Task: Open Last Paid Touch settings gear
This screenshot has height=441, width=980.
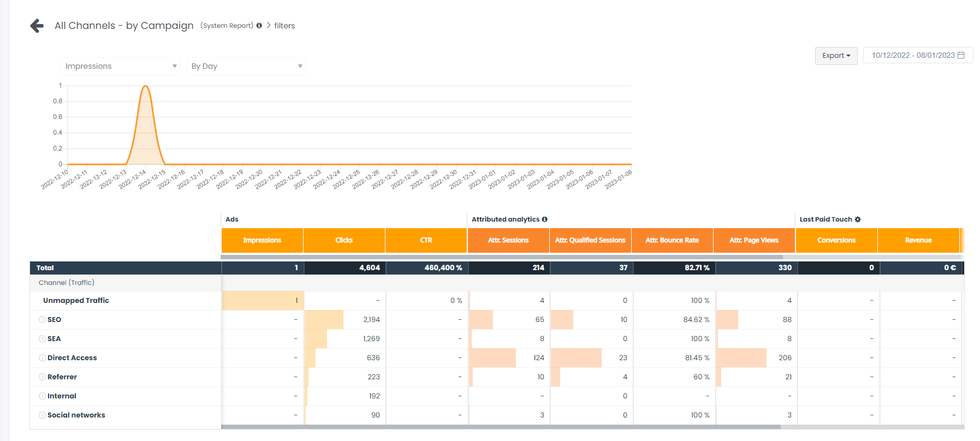Action: click(x=858, y=219)
